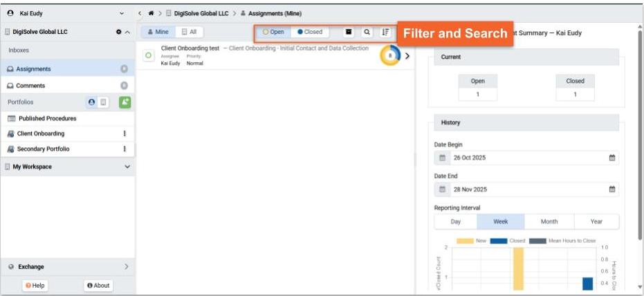This screenshot has width=644, height=296.
Task: Expand the Exchange panel
Action: click(x=126, y=266)
